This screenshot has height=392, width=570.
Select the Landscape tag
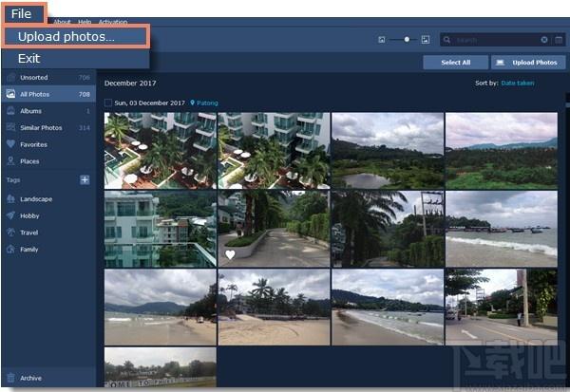(36, 198)
